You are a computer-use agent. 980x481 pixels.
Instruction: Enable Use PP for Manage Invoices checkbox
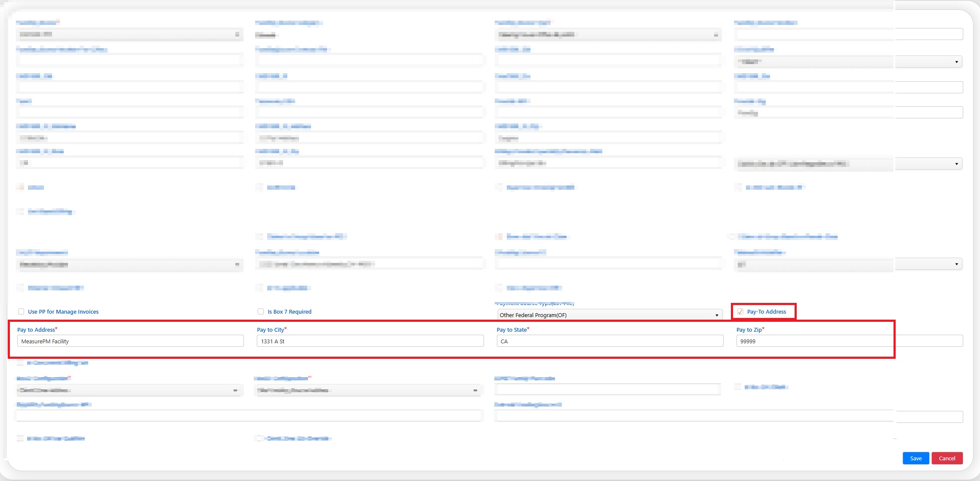point(21,311)
